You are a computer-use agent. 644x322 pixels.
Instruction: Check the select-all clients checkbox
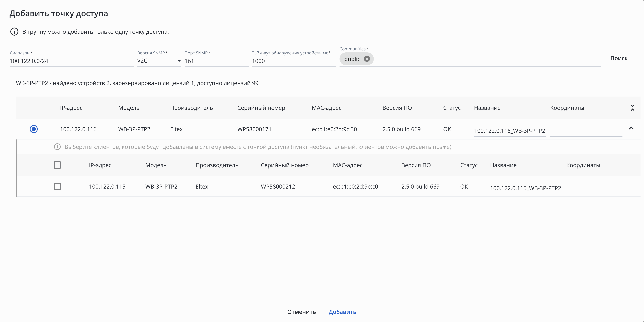pos(57,165)
